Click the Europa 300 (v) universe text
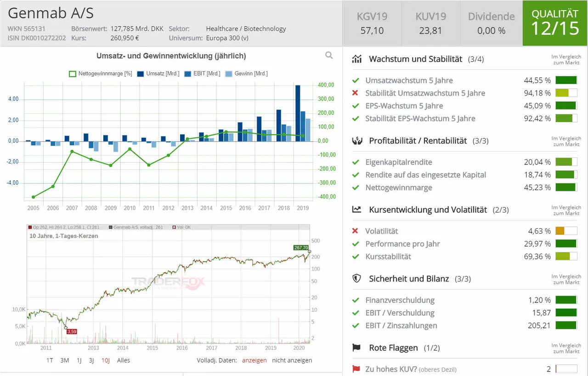The width and height of the screenshot is (588, 376). click(x=227, y=38)
